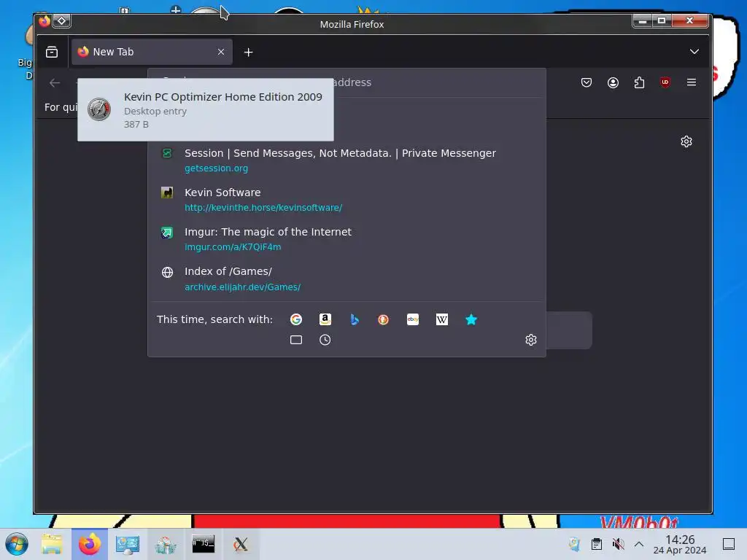Open new tab personalize gear icon
This screenshot has height=560, width=747.
pyautogui.click(x=686, y=141)
